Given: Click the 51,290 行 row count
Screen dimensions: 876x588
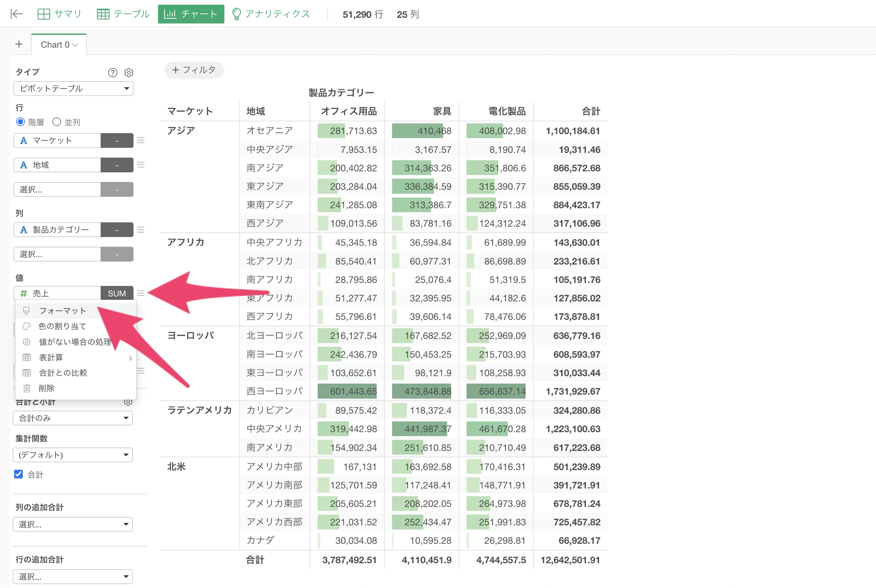Looking at the screenshot, I should click(x=363, y=14).
